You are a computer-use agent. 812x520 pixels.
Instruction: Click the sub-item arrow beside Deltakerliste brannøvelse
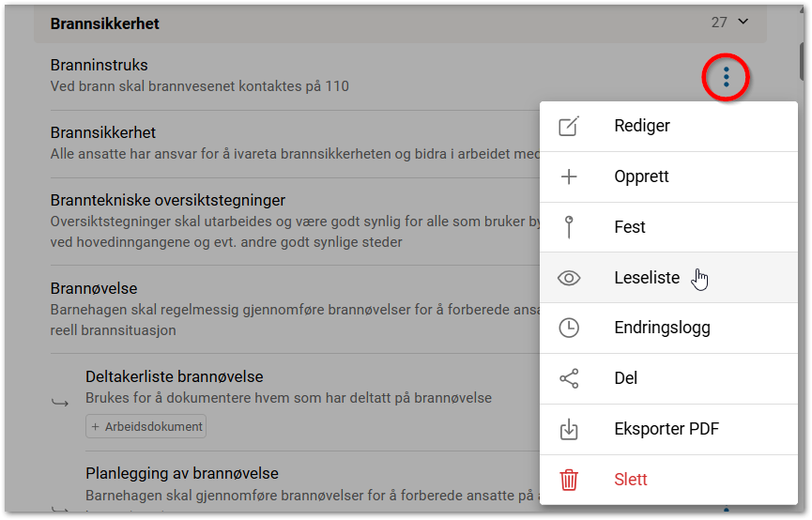point(60,403)
